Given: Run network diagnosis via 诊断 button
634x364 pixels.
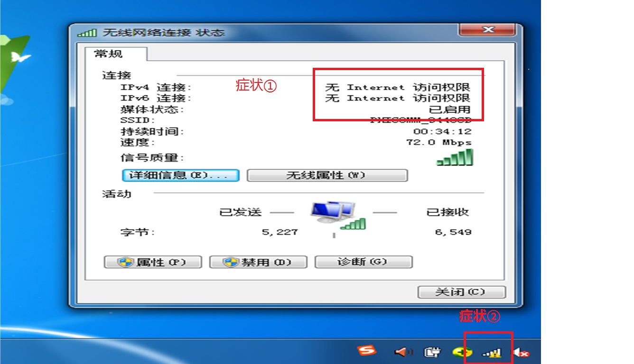Looking at the screenshot, I should point(363,261).
